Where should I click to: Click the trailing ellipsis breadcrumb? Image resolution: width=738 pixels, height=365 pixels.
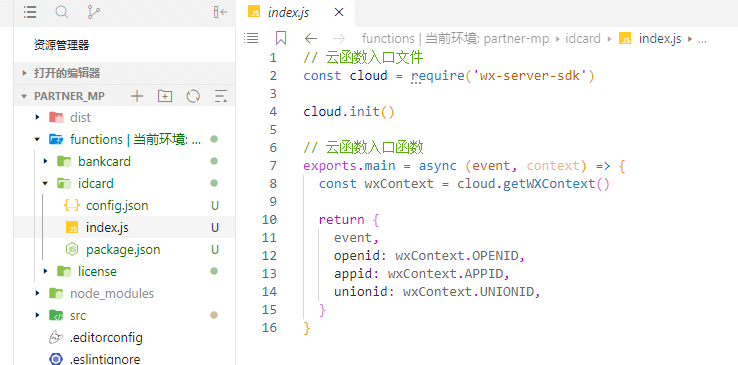click(702, 40)
